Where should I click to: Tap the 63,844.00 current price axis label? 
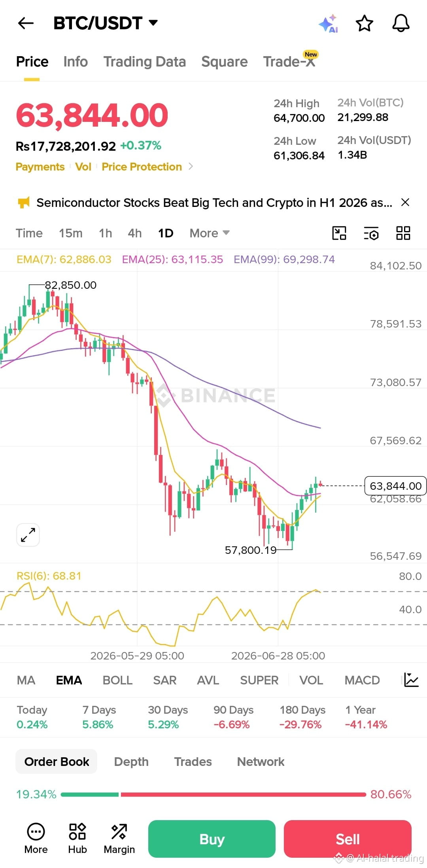(395, 485)
